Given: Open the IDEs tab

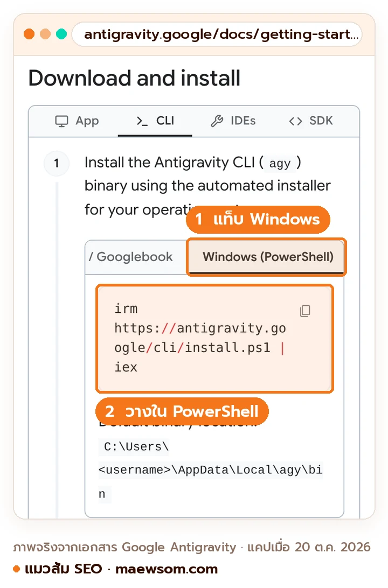Looking at the screenshot, I should coord(233,121).
